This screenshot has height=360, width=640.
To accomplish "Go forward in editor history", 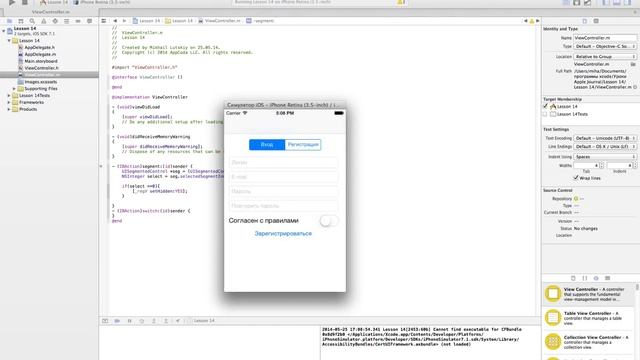I will click(124, 21).
